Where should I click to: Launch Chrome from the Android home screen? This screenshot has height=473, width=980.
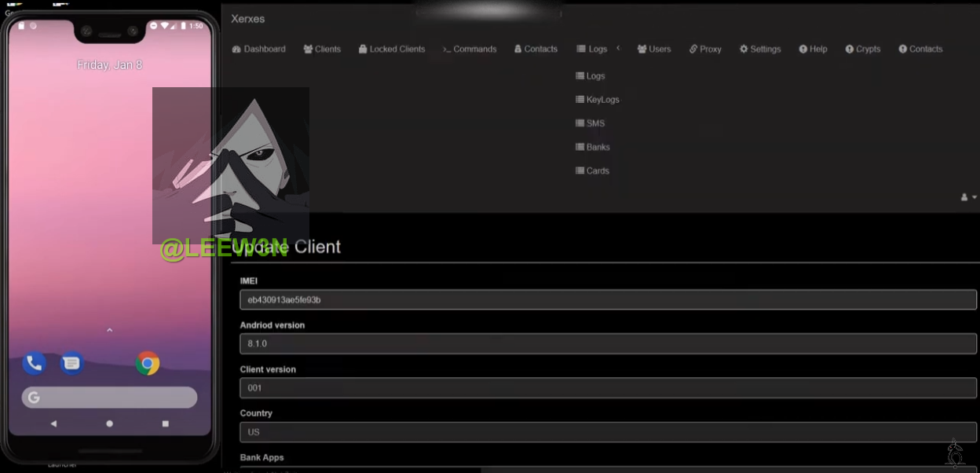pyautogui.click(x=147, y=363)
